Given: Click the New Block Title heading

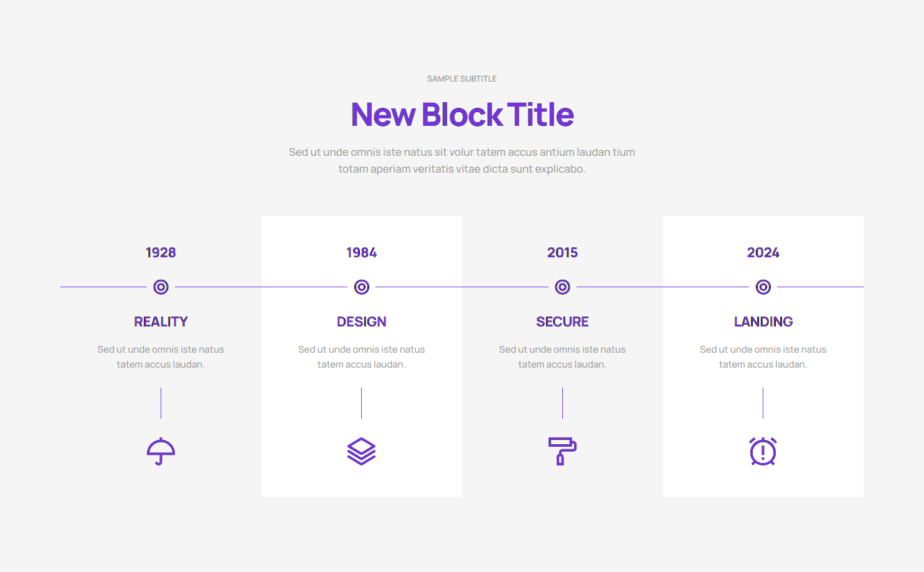Looking at the screenshot, I should pyautogui.click(x=462, y=115).
